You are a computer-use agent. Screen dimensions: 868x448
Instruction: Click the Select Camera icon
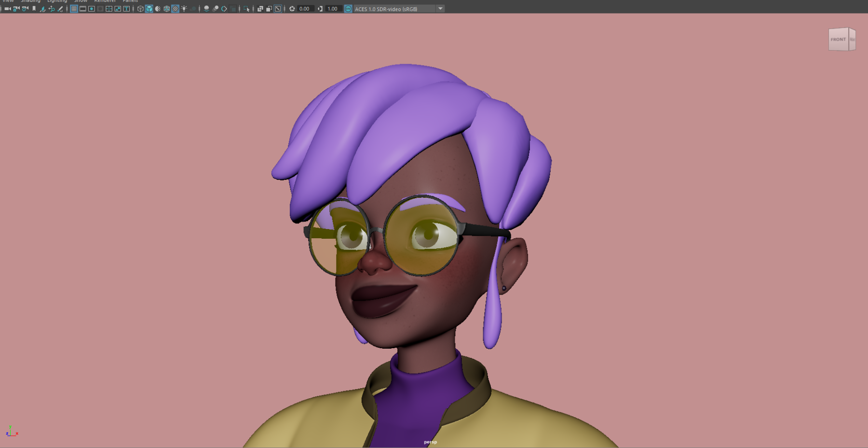tap(7, 9)
